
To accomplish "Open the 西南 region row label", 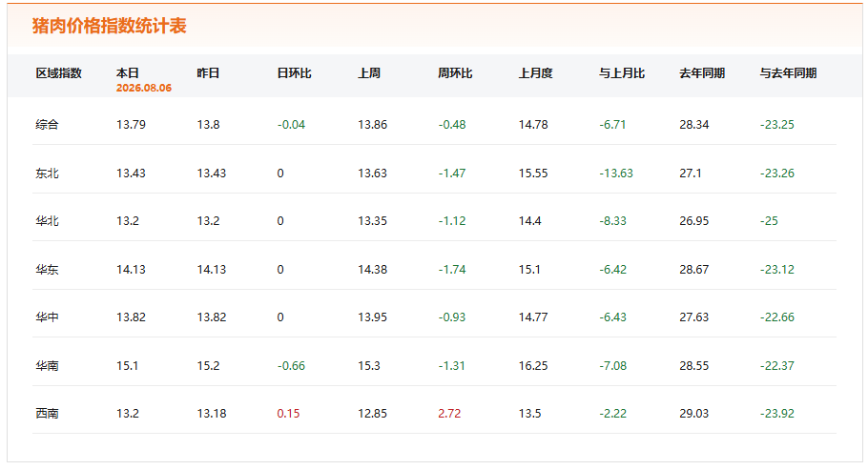I will 47,414.
